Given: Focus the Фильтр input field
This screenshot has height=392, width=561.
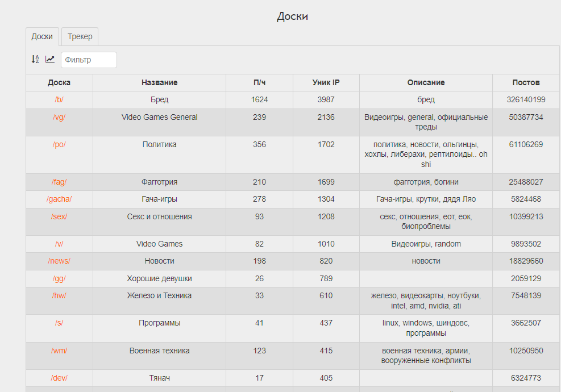Looking at the screenshot, I should point(89,60).
